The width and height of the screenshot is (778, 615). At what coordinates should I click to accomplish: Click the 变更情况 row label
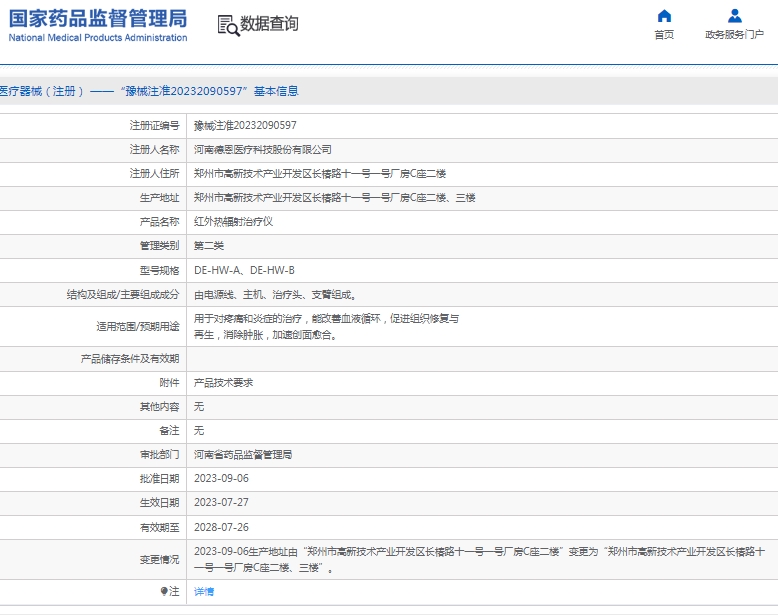tap(159, 559)
